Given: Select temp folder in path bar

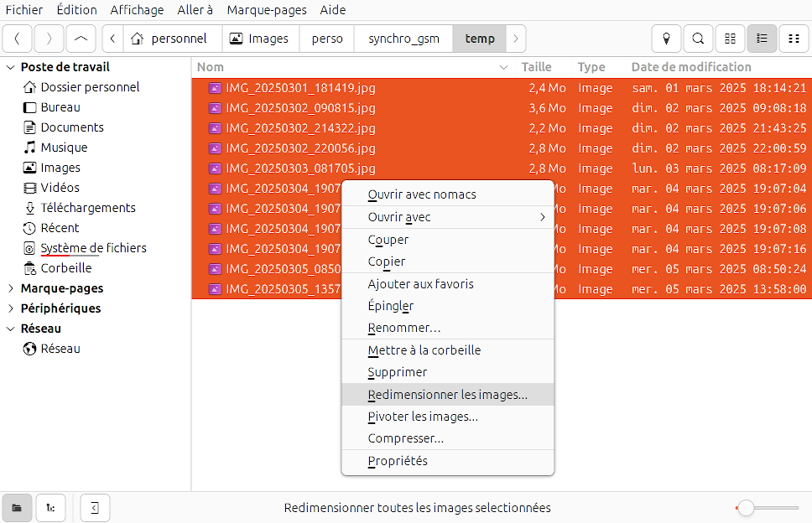Looking at the screenshot, I should [480, 39].
